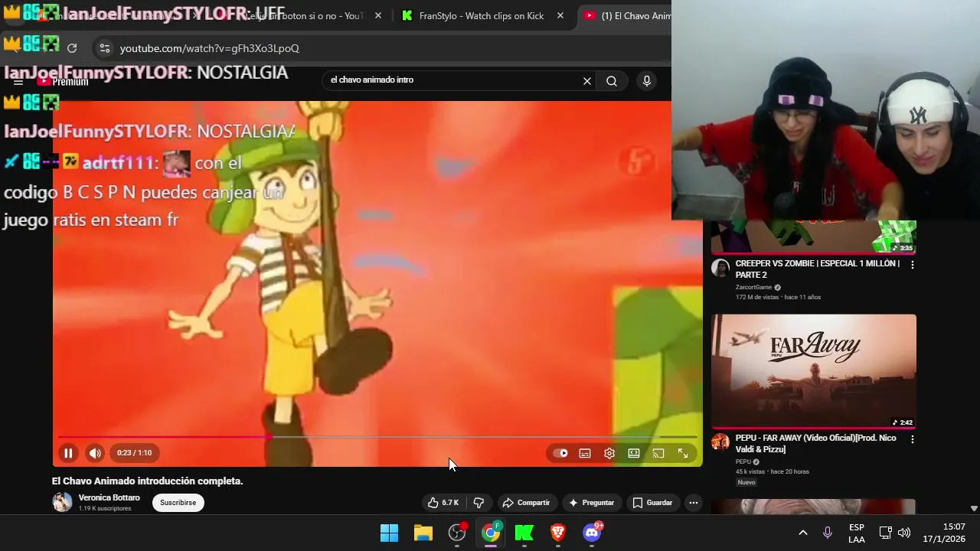The image size is (980, 551).
Task: Open Discord from the taskbar
Action: pos(592,533)
